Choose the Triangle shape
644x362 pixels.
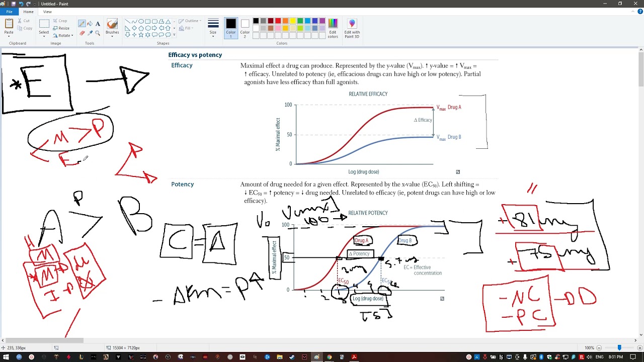click(168, 22)
